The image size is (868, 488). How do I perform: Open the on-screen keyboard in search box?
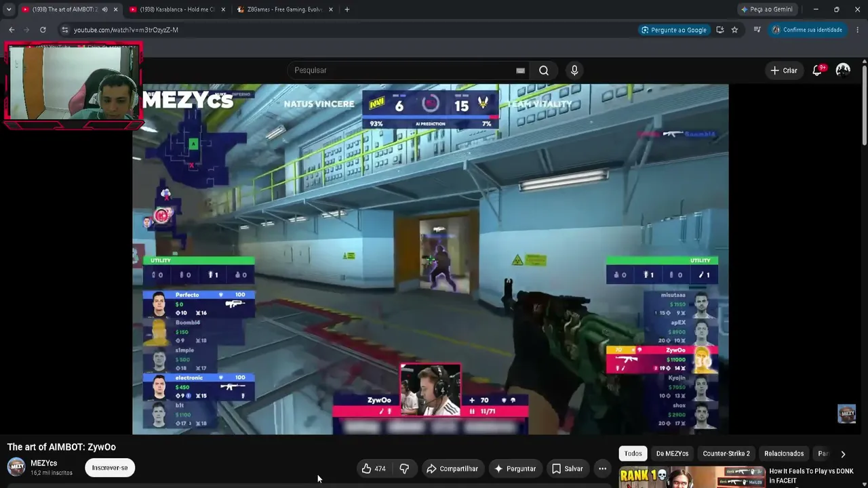[520, 70]
